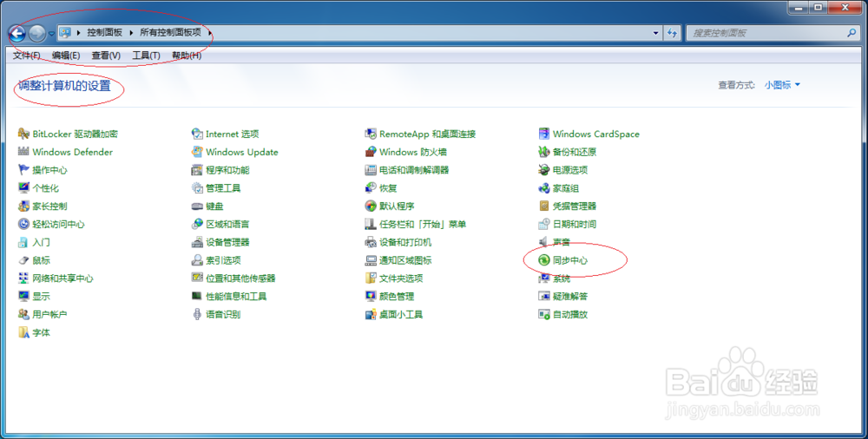Open the 个性化 icon
The width and height of the screenshot is (868, 439).
click(23, 187)
